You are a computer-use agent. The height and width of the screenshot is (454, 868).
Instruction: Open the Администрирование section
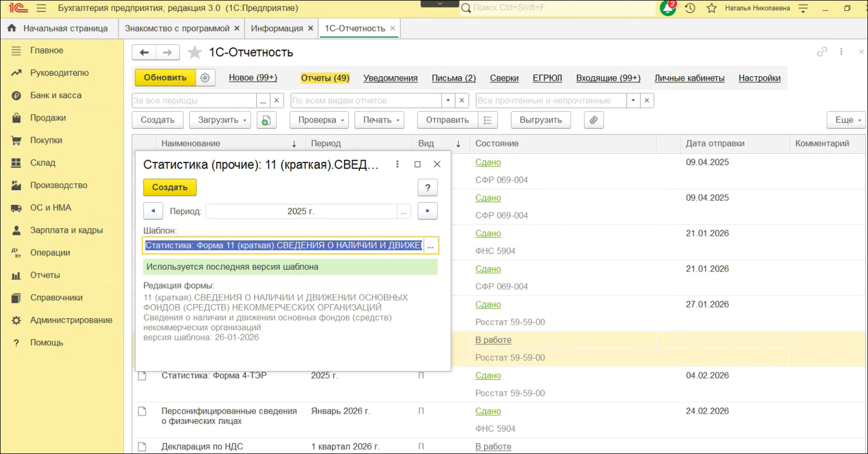71,320
